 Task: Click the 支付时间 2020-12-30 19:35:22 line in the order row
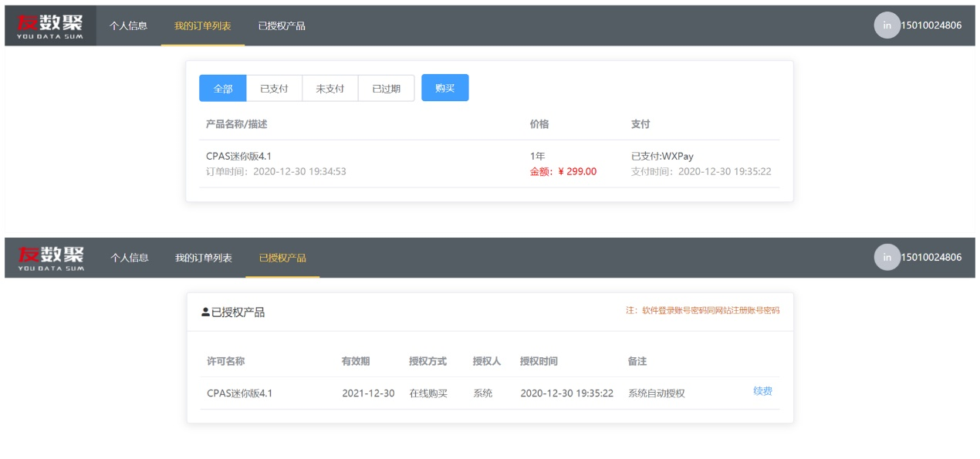(x=701, y=171)
